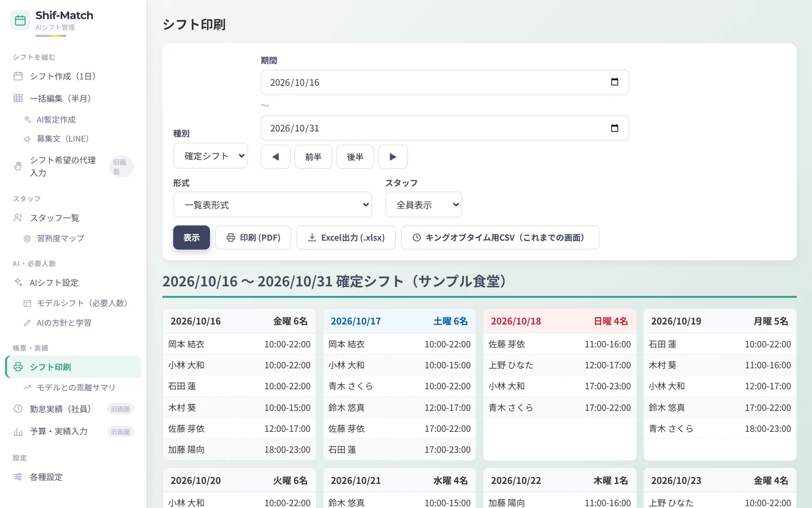The width and height of the screenshot is (812, 508).
Task: Open 予算・実績入力 sidebar item
Action: click(73, 432)
